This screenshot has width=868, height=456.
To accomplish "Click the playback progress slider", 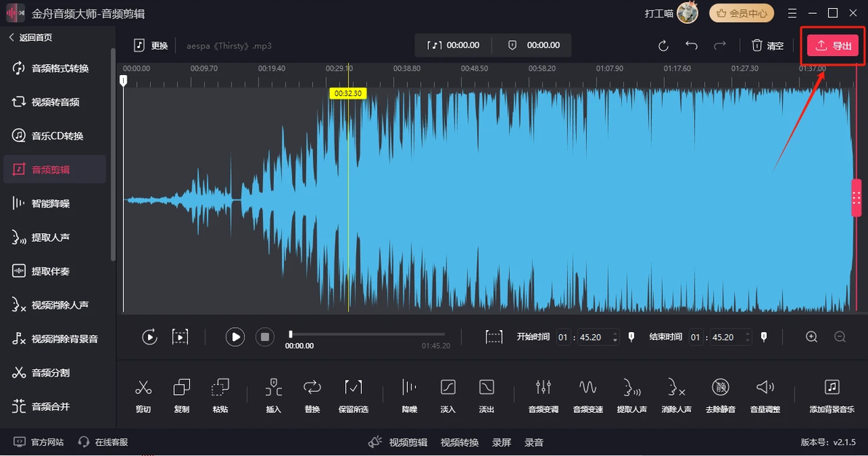I will (x=367, y=334).
